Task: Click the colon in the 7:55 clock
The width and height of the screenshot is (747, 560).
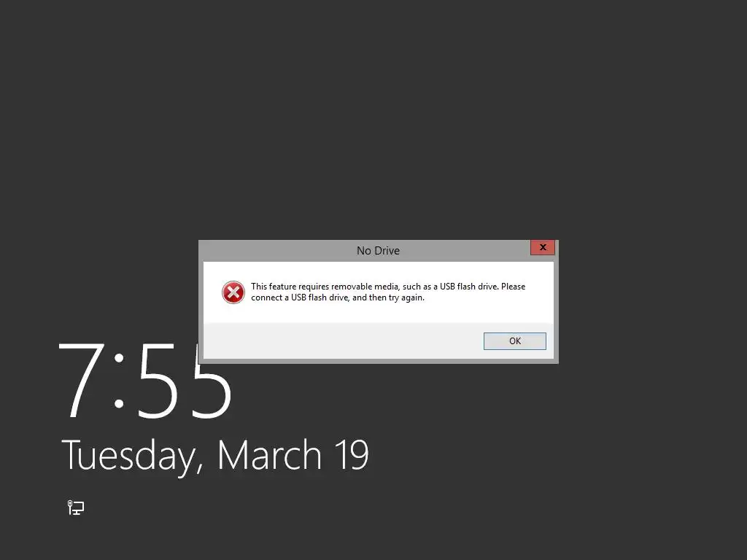Action: point(119,380)
